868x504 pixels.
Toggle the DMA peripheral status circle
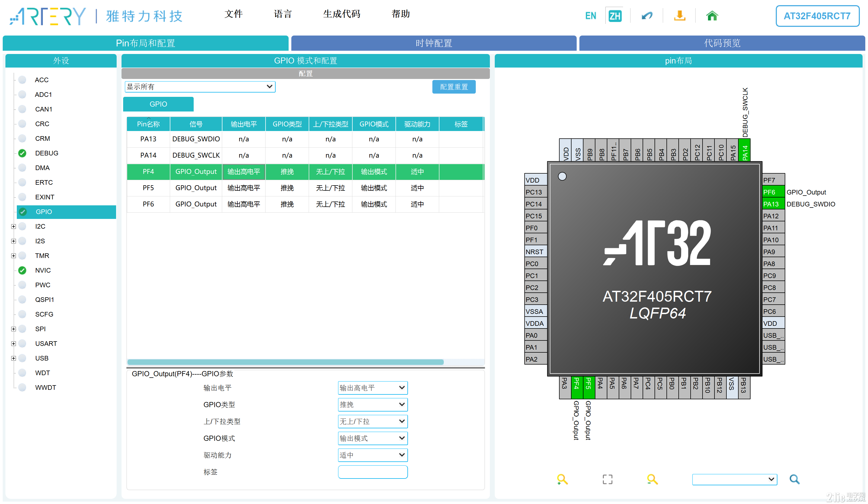pos(23,167)
